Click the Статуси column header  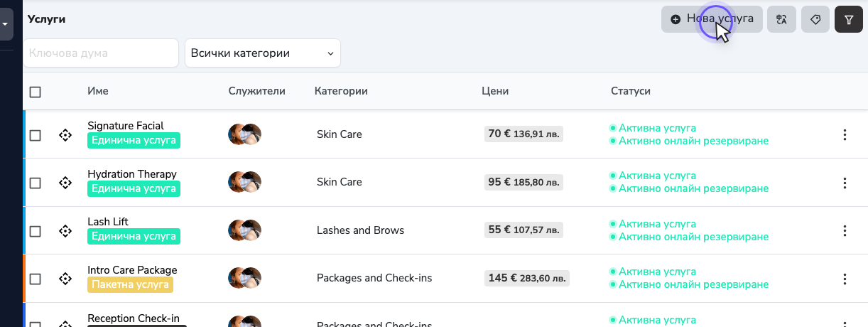pos(631,91)
